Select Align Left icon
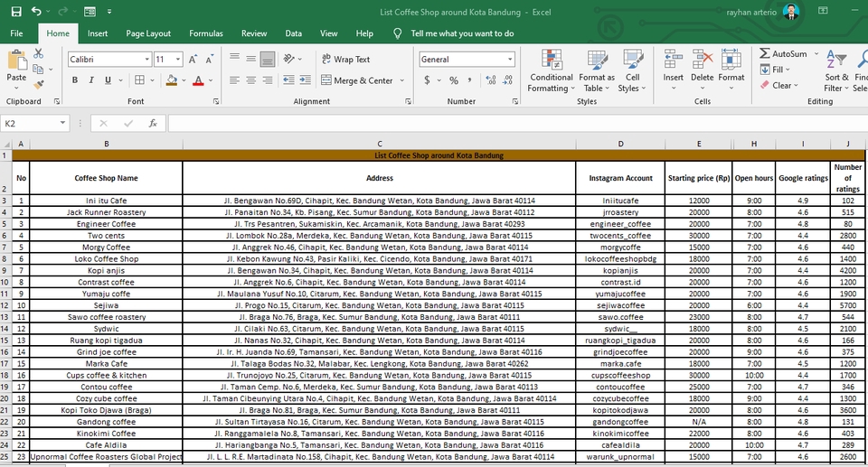This screenshot has height=467, width=868. 235,80
